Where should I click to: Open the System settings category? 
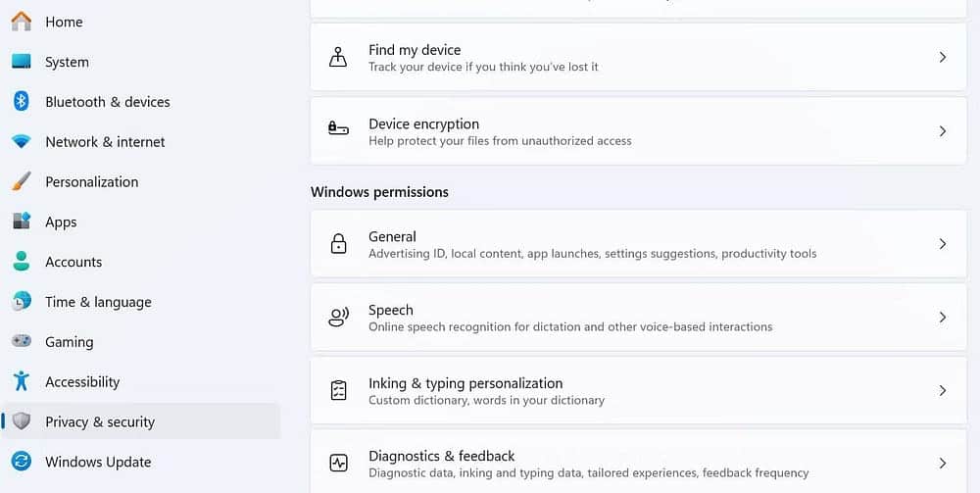pos(67,62)
